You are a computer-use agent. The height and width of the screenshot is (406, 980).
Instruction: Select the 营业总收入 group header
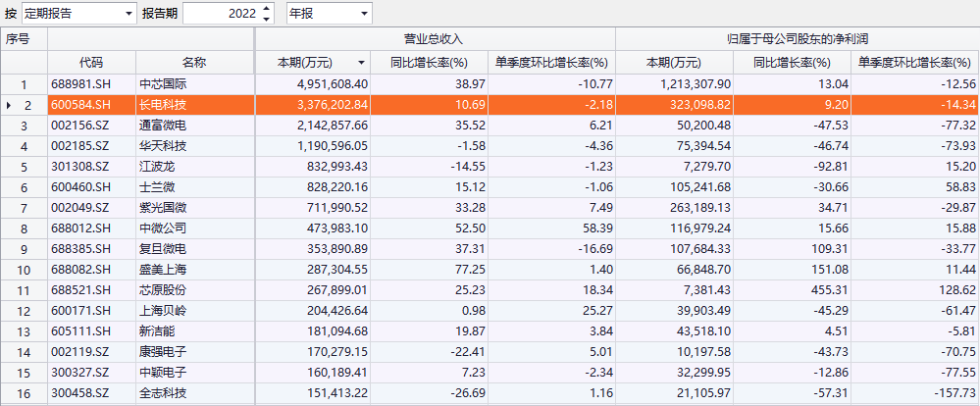point(434,39)
